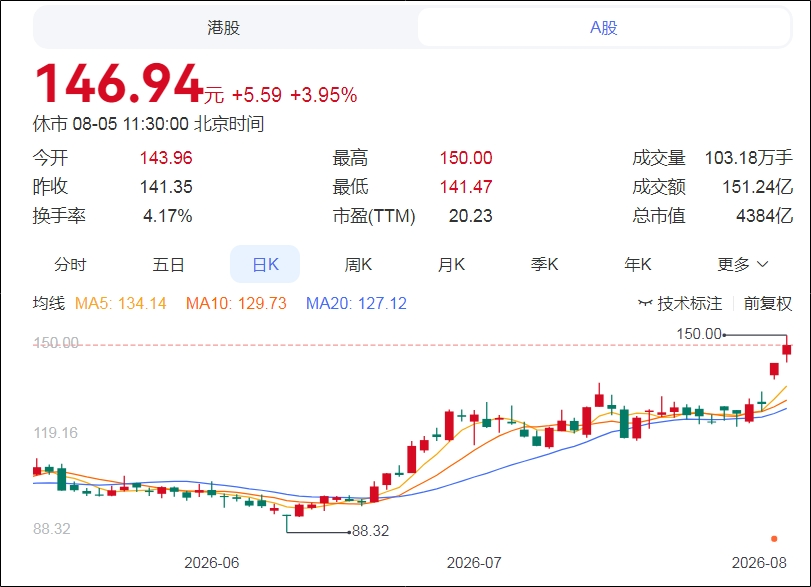This screenshot has width=811, height=587.
Task: Select the 分时 chart view
Action: [x=70, y=264]
